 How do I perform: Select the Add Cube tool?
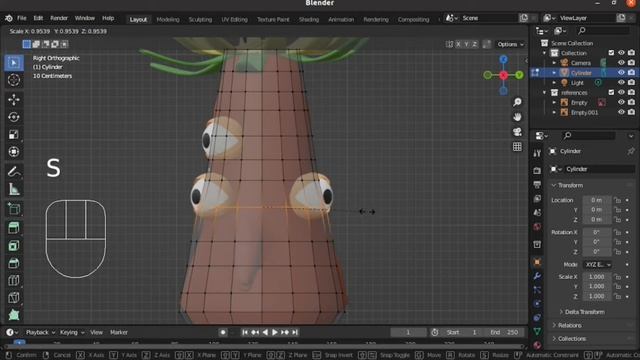click(14, 209)
